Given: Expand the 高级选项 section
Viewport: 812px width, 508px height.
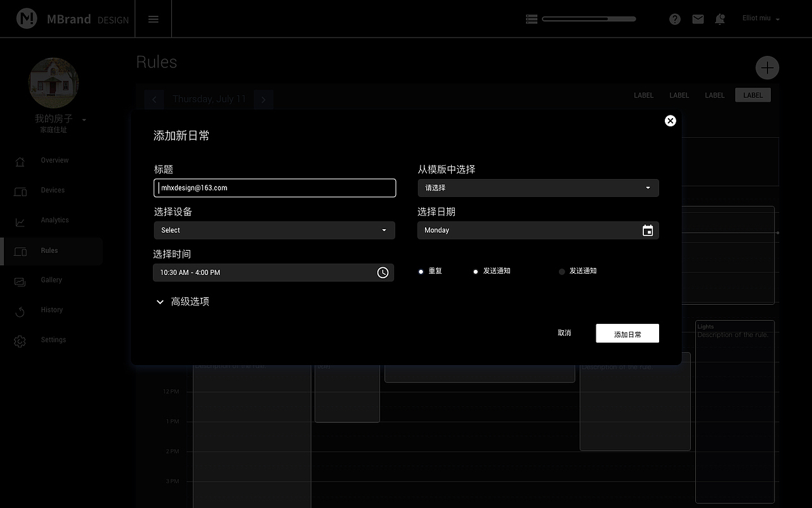Looking at the screenshot, I should [x=183, y=302].
